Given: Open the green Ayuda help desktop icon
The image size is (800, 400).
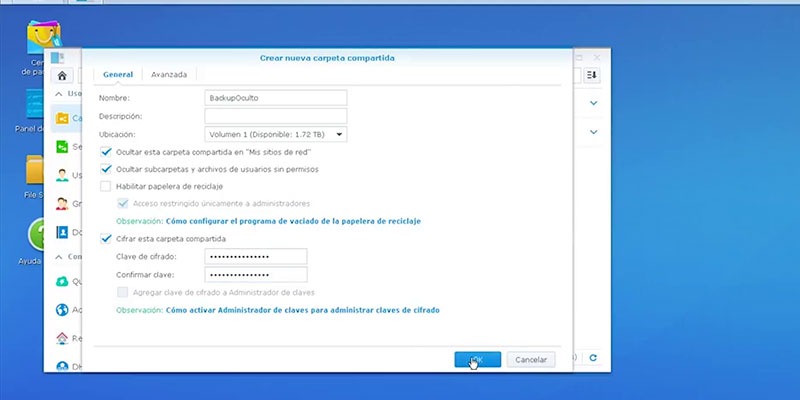Looking at the screenshot, I should pos(36,235).
